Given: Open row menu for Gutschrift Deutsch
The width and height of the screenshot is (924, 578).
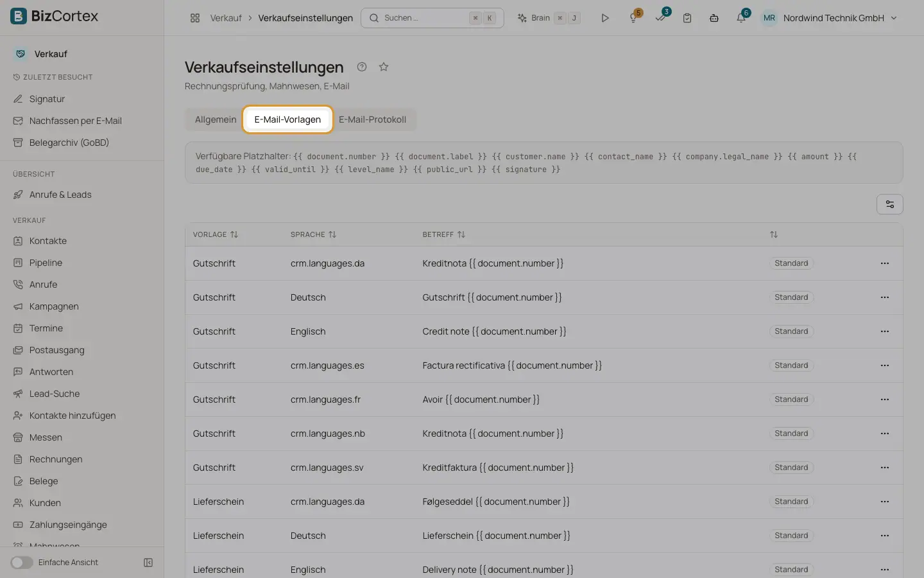Looking at the screenshot, I should pyautogui.click(x=885, y=297).
